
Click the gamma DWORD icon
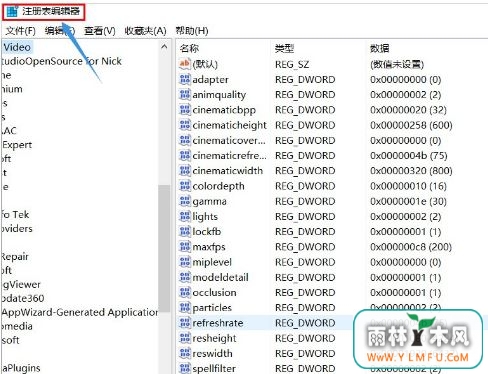pos(185,201)
